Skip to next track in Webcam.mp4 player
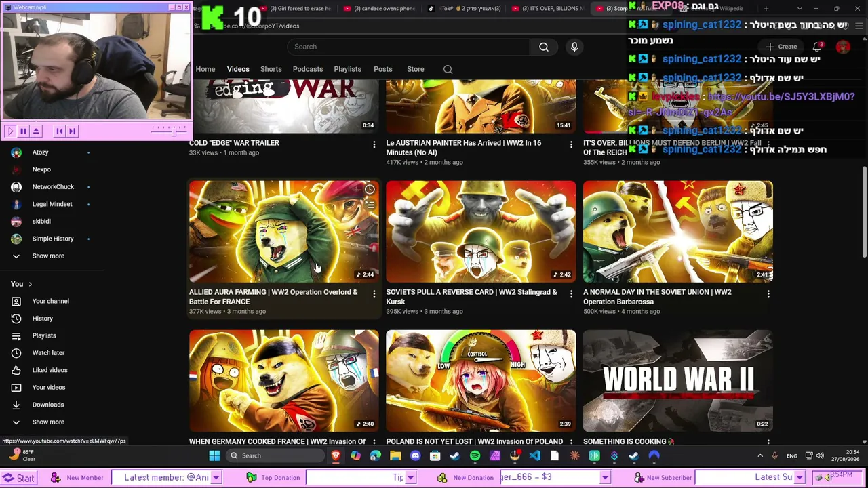868x488 pixels. click(73, 131)
